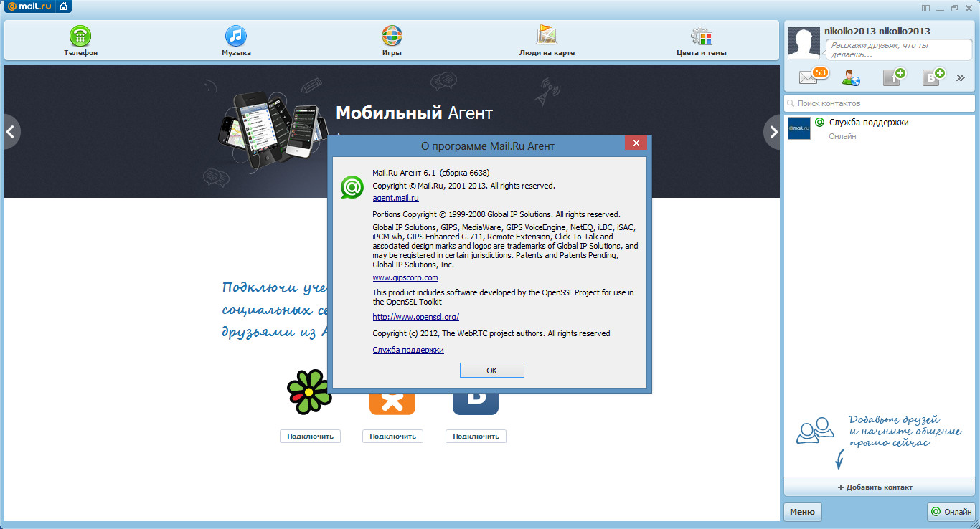This screenshot has width=980, height=529.
Task: Click the Мобильный Агент banner heading
Action: (414, 113)
